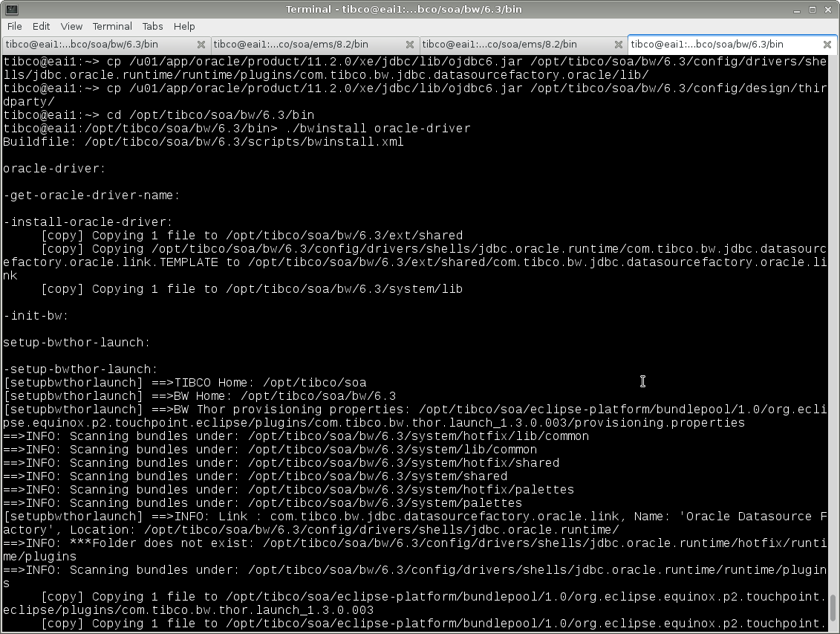Close the second tab, the left ems/8.2/bin one
Screen dimensions: 840x634
coord(410,45)
